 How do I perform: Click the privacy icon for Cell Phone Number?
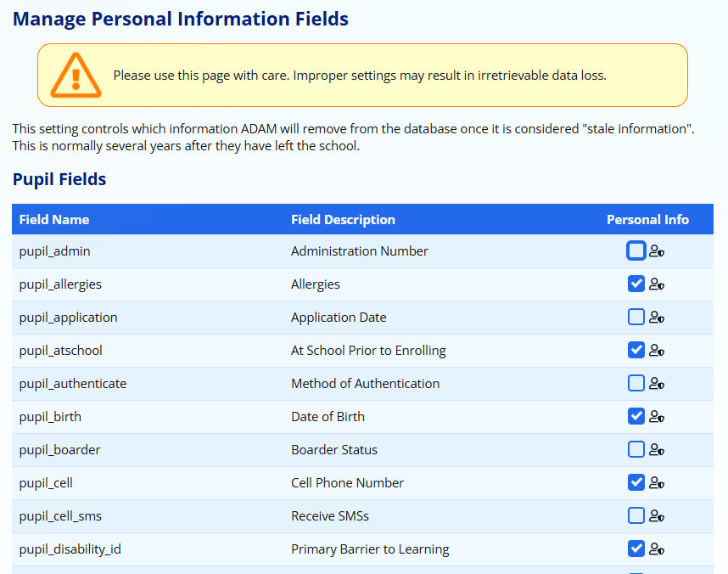pos(657,483)
